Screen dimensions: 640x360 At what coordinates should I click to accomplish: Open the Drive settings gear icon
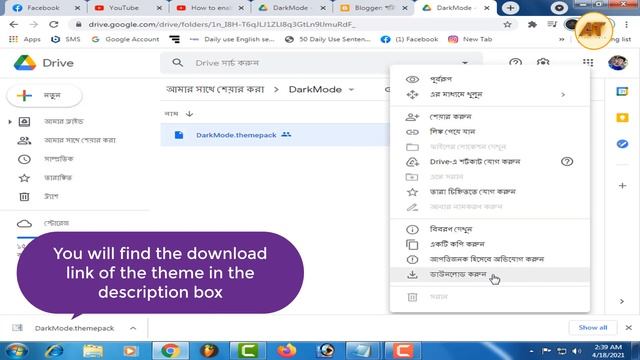point(543,62)
